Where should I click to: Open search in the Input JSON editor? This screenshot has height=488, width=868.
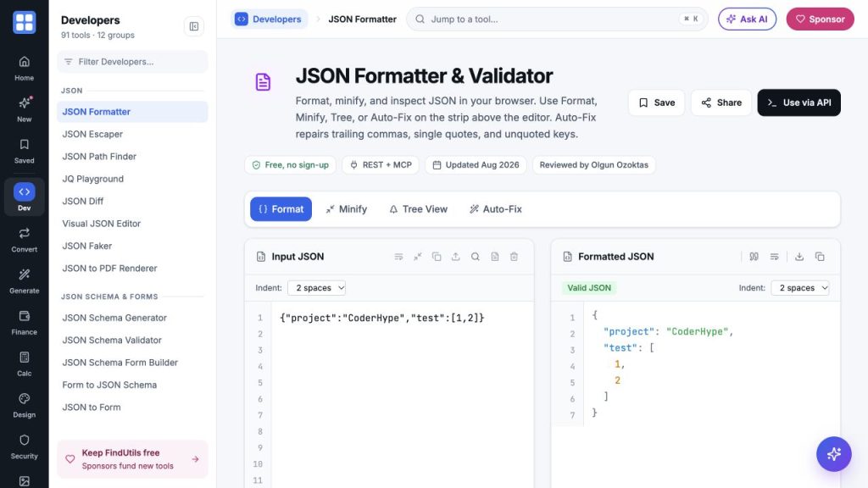coord(476,257)
